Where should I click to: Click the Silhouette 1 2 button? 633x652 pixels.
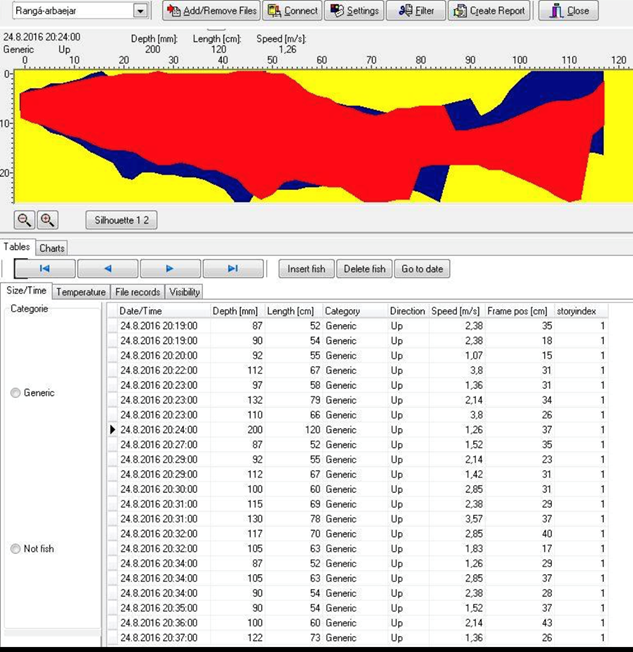121,220
